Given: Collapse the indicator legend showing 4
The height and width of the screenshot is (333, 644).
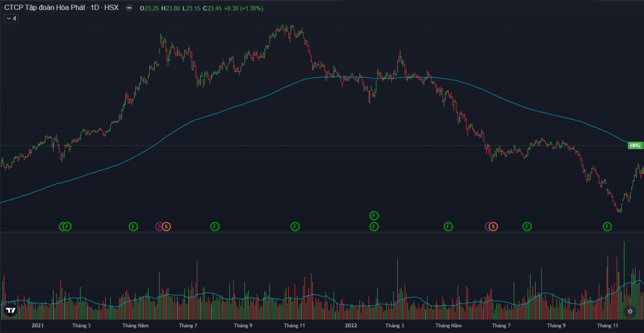Looking at the screenshot, I should click(x=11, y=19).
